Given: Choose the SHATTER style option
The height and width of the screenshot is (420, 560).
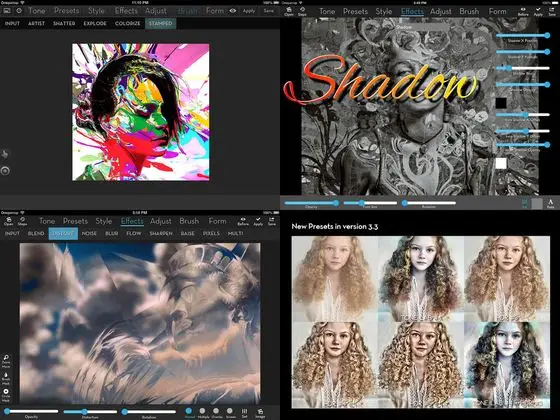Looking at the screenshot, I should click(x=64, y=24).
